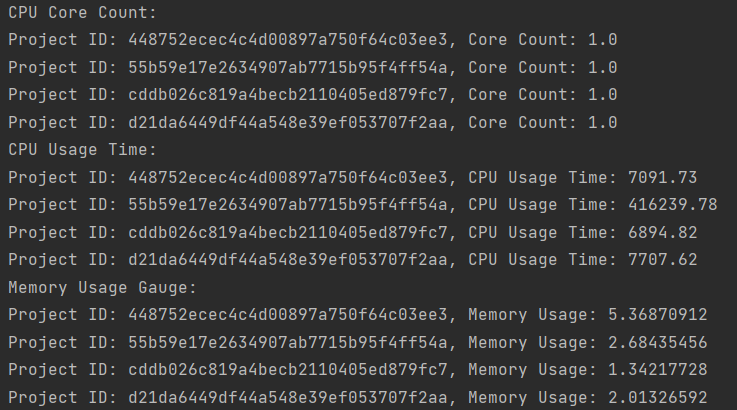Click CPU Usage Time value 7091.73
The image size is (737, 410).
point(662,178)
